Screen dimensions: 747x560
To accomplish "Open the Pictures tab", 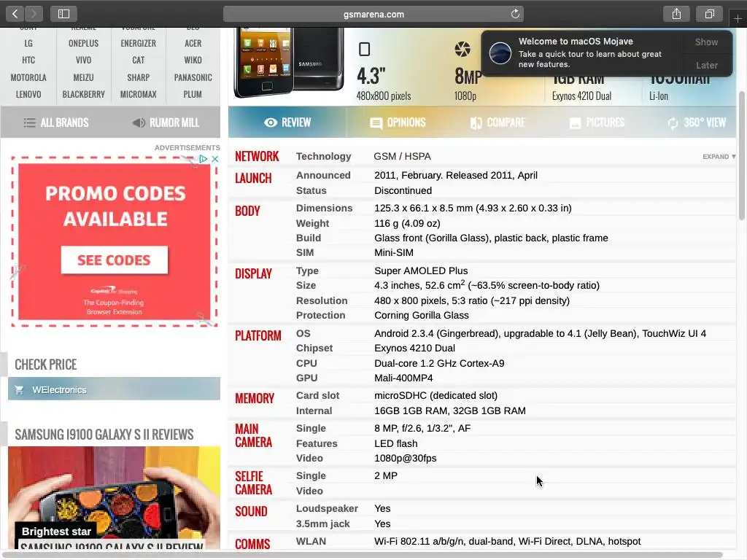I will coord(597,122).
